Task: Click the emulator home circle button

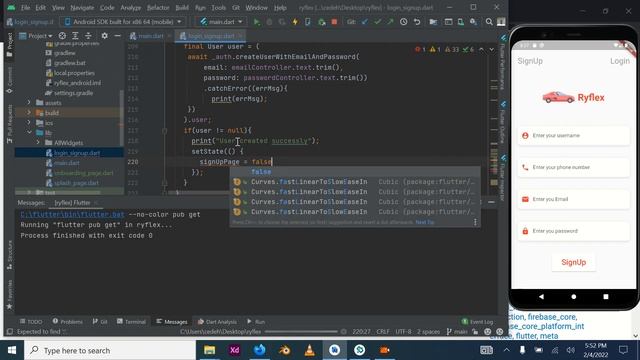Action: pos(573,297)
